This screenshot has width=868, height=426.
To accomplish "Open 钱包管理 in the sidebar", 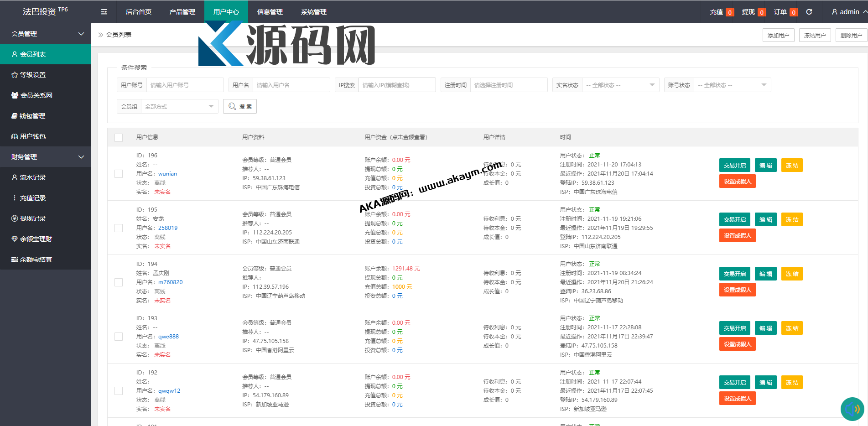I will click(32, 116).
